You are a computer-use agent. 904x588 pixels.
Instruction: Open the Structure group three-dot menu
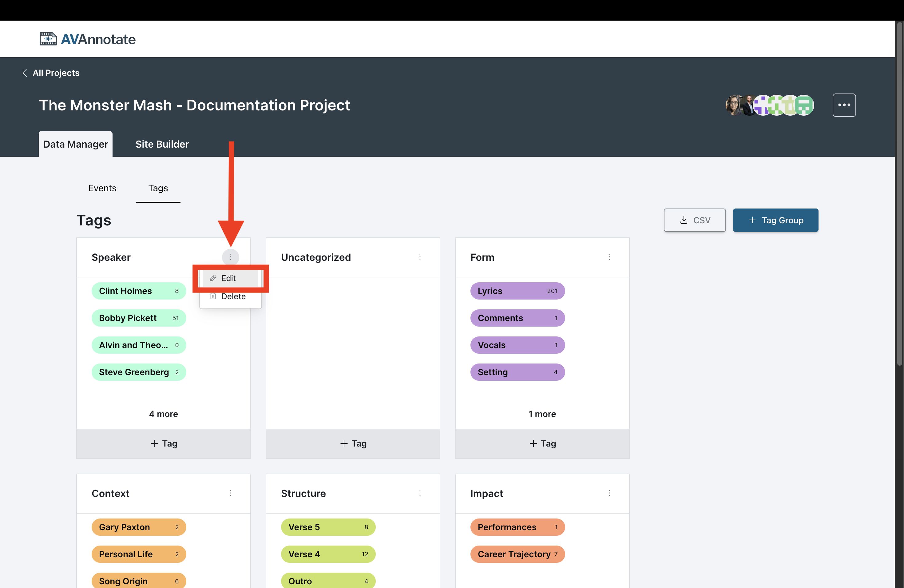click(x=420, y=493)
